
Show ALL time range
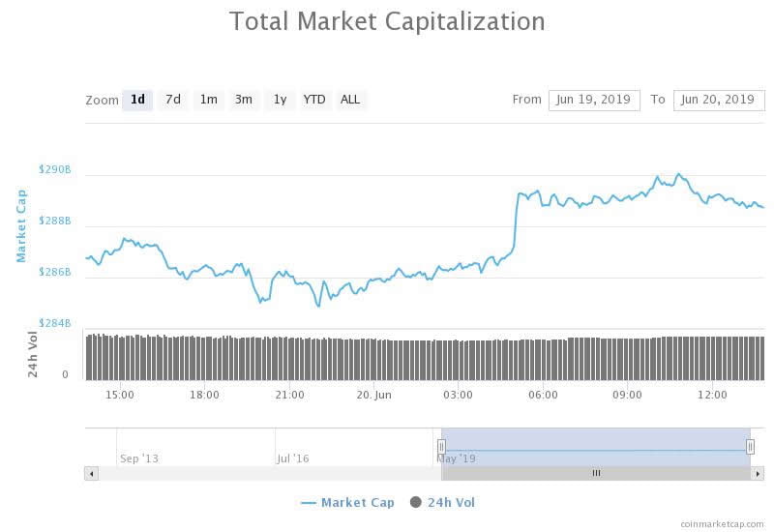point(350,100)
